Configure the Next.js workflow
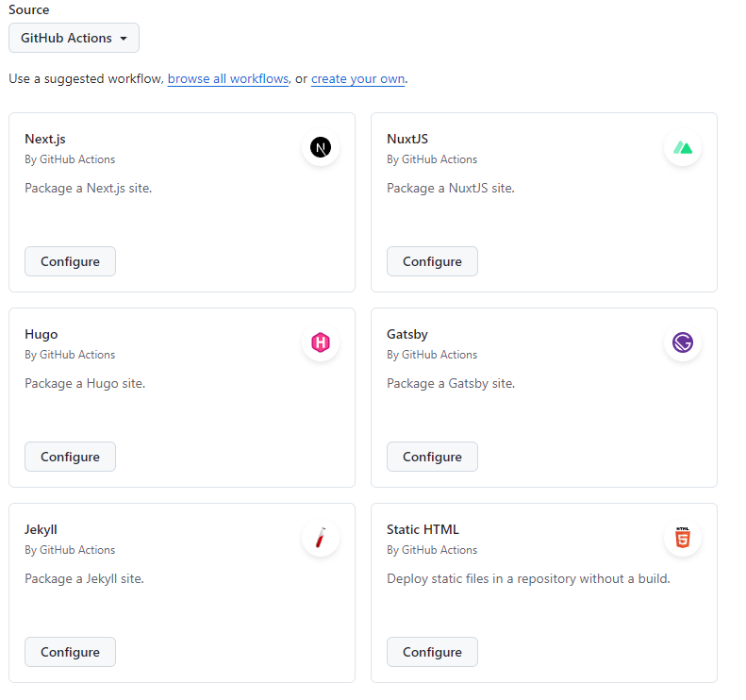This screenshot has width=746, height=700. [x=70, y=261]
